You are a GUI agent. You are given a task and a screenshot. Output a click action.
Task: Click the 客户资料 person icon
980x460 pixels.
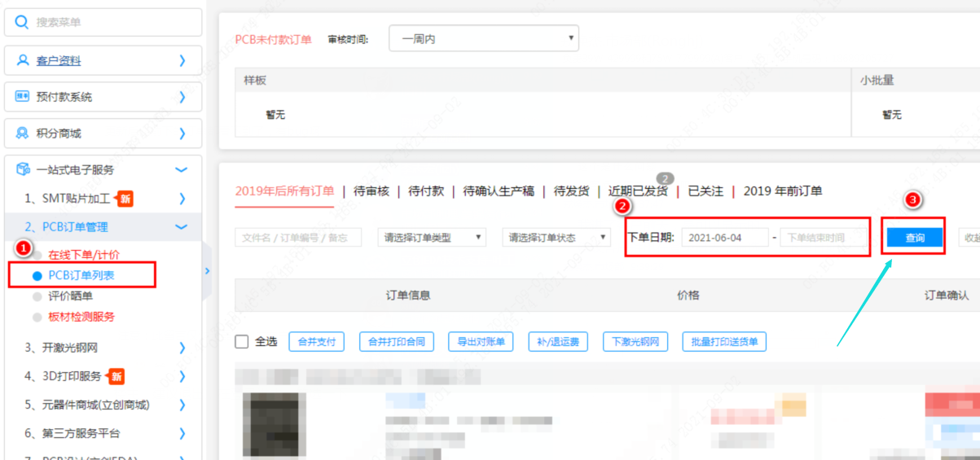tap(23, 60)
